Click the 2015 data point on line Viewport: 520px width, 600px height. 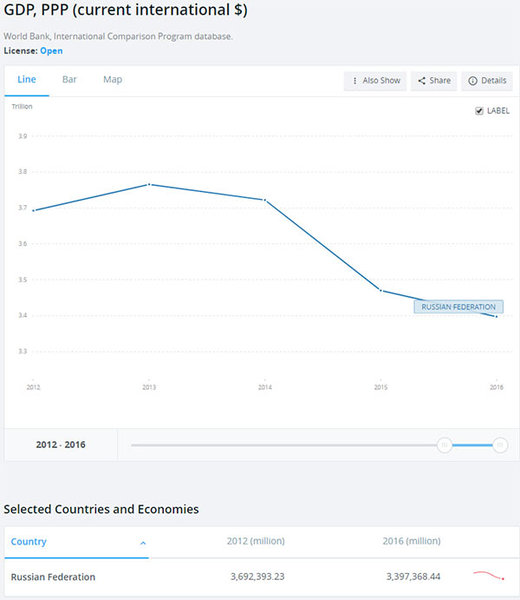click(381, 290)
